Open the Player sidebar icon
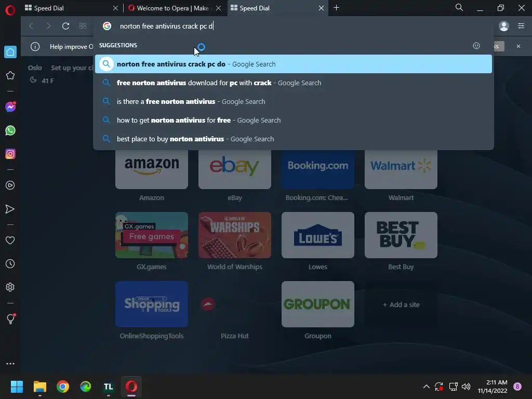 [10, 185]
